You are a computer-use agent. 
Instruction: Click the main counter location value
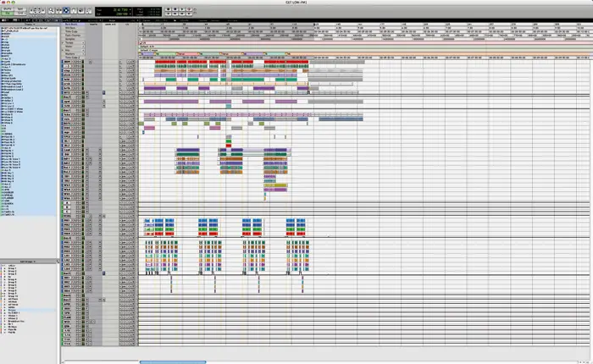pyautogui.click(x=119, y=9)
